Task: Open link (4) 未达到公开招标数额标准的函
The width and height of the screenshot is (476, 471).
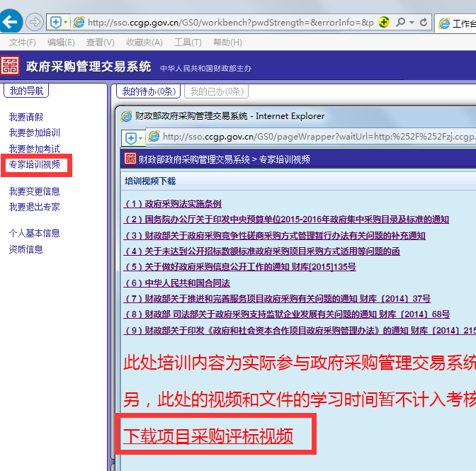Action: 261,251
